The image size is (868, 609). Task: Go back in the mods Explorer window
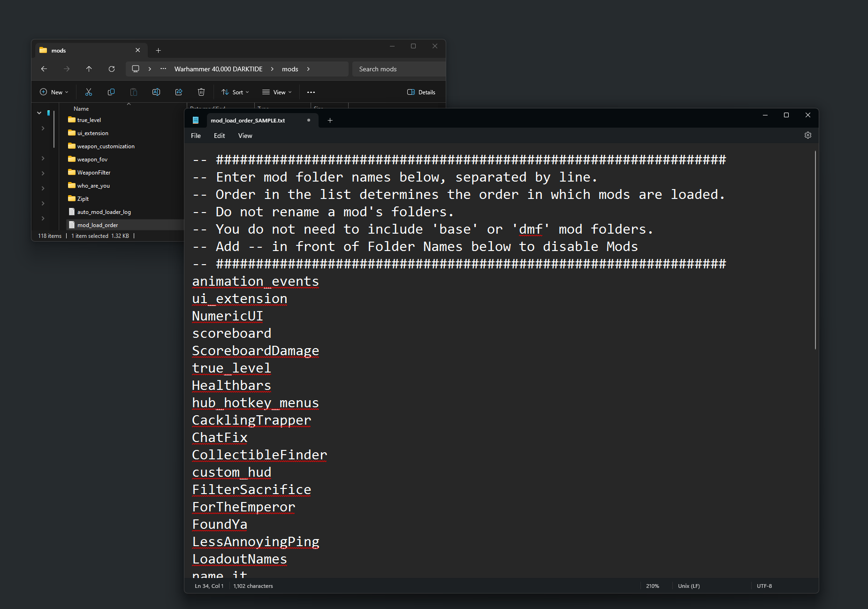(x=44, y=69)
